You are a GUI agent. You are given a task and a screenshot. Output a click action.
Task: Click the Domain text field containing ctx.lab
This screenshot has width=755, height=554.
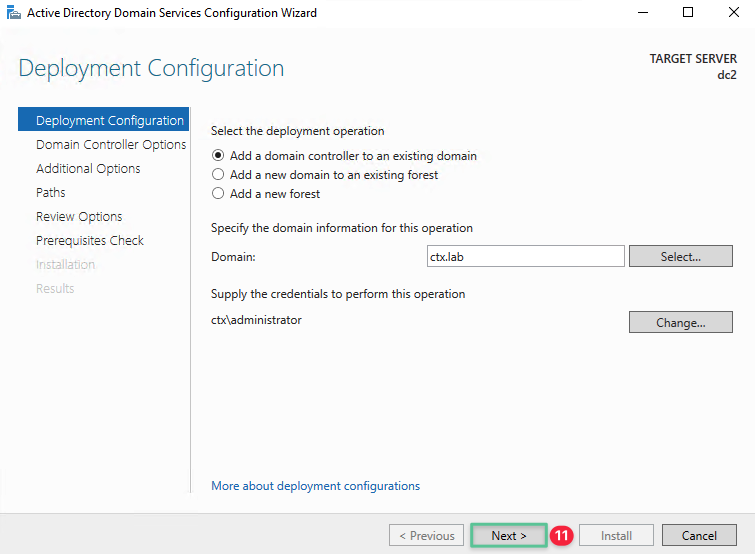click(x=525, y=257)
